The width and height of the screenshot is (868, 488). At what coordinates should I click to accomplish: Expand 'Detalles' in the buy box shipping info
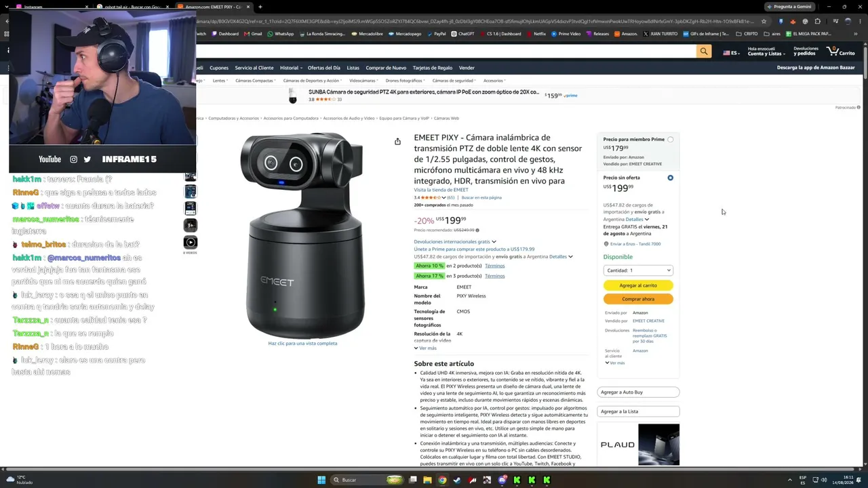(637, 220)
